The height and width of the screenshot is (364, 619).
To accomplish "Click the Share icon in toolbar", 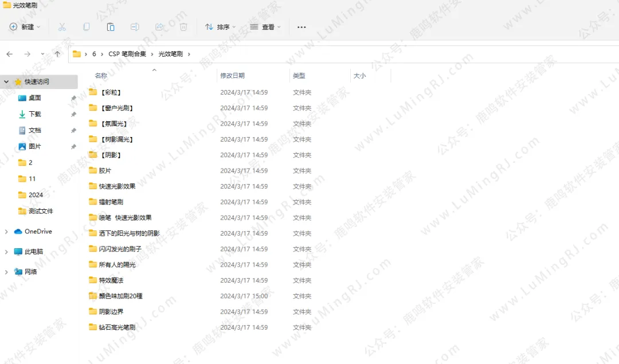I will [159, 27].
